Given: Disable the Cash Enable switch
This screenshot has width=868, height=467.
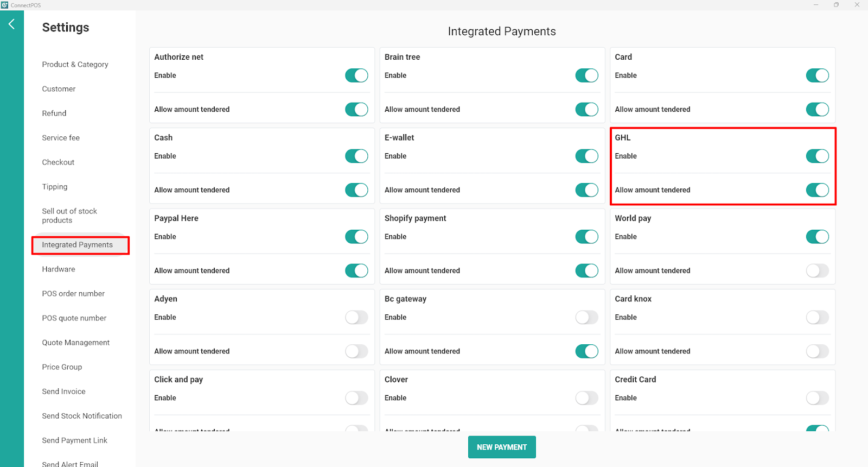Looking at the screenshot, I should click(x=356, y=156).
